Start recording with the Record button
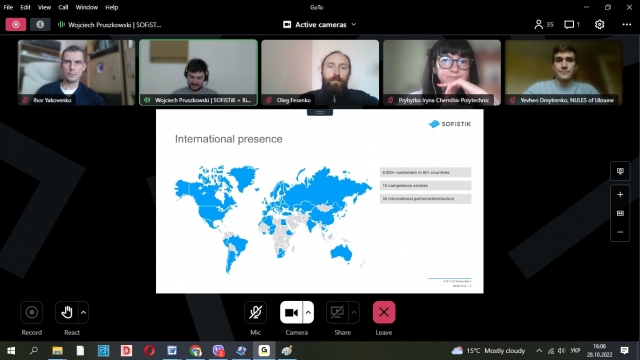 tap(31, 313)
